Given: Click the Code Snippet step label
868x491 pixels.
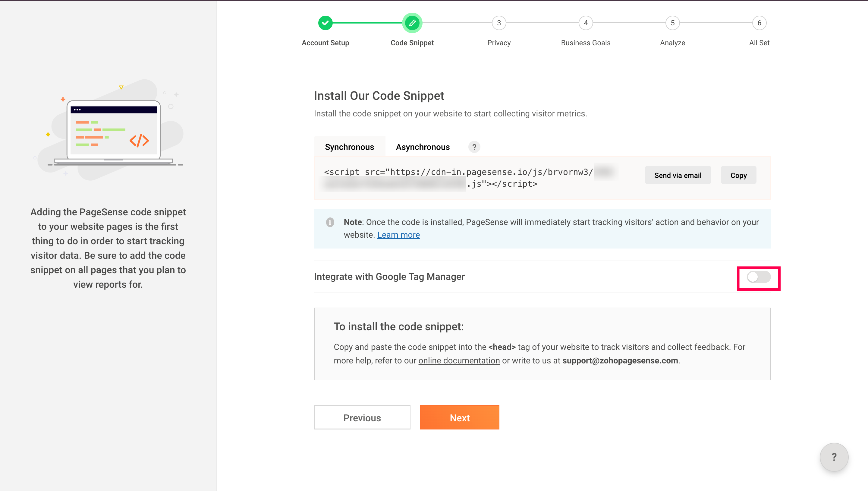Looking at the screenshot, I should pyautogui.click(x=412, y=43).
